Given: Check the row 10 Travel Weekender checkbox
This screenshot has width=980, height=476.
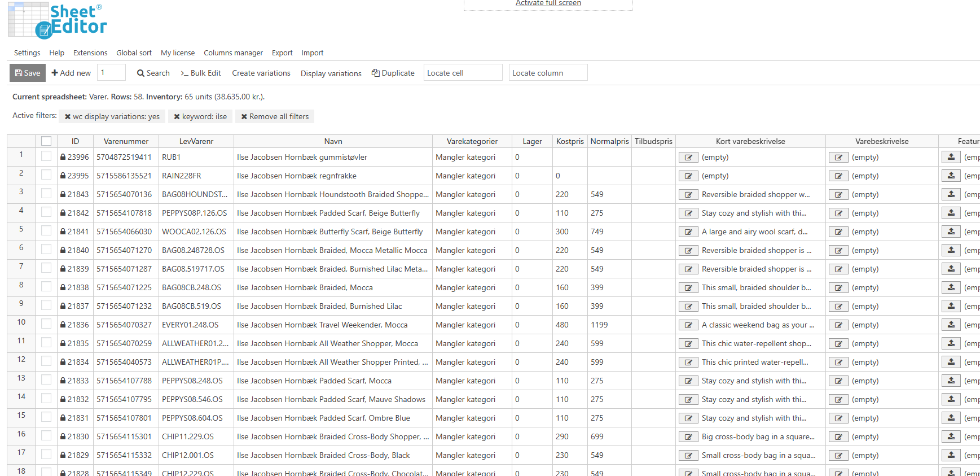Looking at the screenshot, I should [46, 324].
